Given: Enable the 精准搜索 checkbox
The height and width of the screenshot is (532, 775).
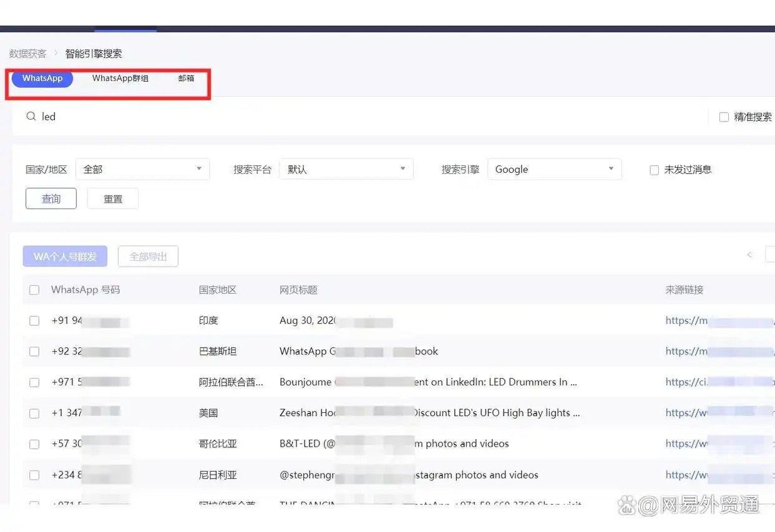Looking at the screenshot, I should click(724, 117).
